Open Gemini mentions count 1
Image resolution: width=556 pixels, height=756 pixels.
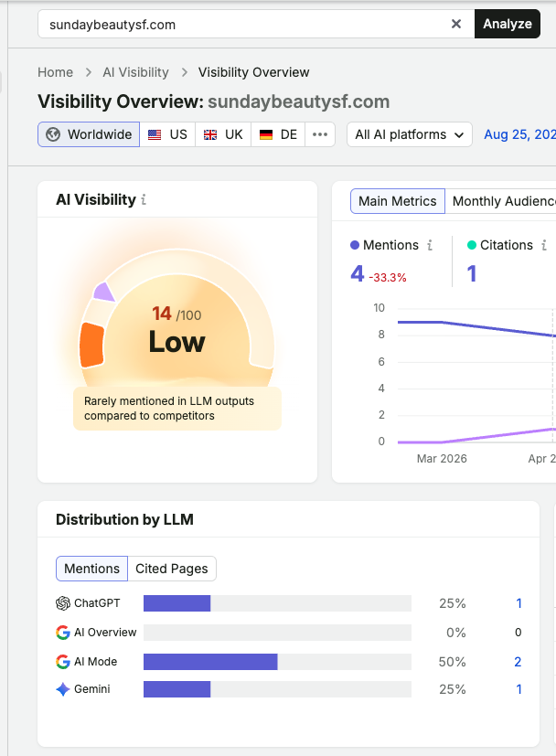click(519, 689)
